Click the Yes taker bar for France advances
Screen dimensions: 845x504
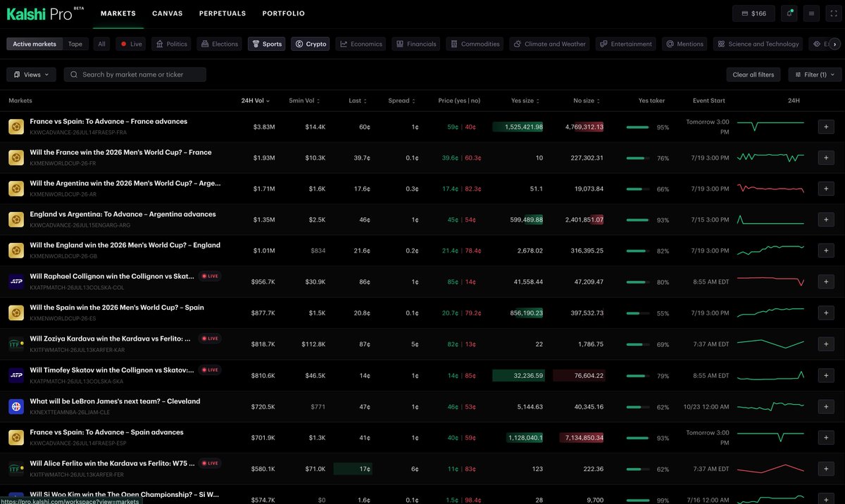[x=637, y=127]
